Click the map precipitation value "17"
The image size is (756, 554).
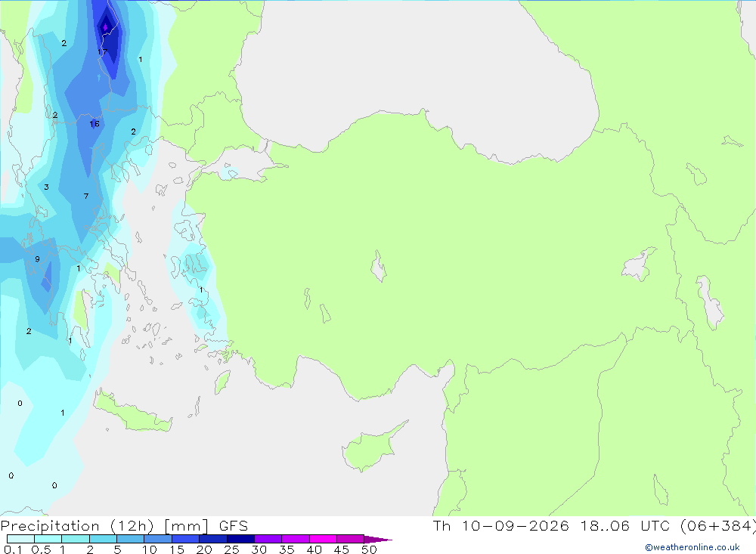[x=102, y=51]
